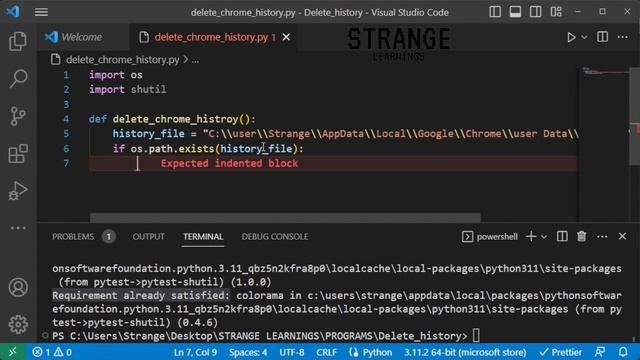Toggle secondary side bar layout icon
Viewport: 640px width, 360px height.
(536, 12)
